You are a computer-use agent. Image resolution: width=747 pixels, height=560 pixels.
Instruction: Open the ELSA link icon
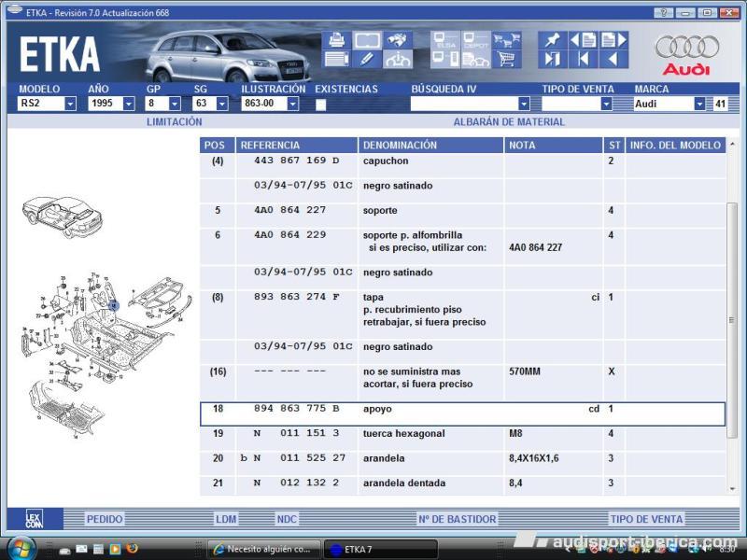tap(445, 40)
